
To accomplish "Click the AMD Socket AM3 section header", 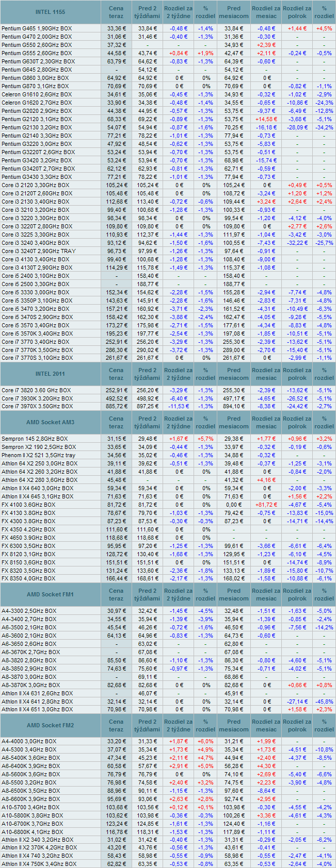I will 51,422.
